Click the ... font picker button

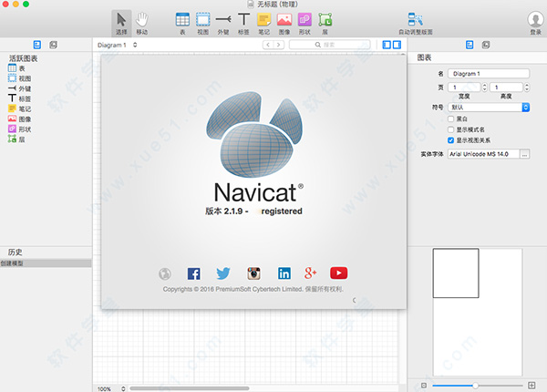pos(525,154)
